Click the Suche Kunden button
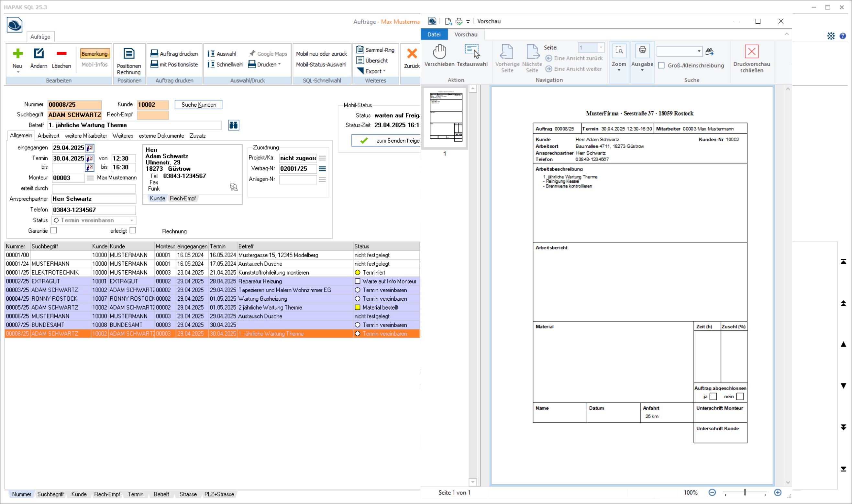The image size is (852, 504). click(x=198, y=105)
